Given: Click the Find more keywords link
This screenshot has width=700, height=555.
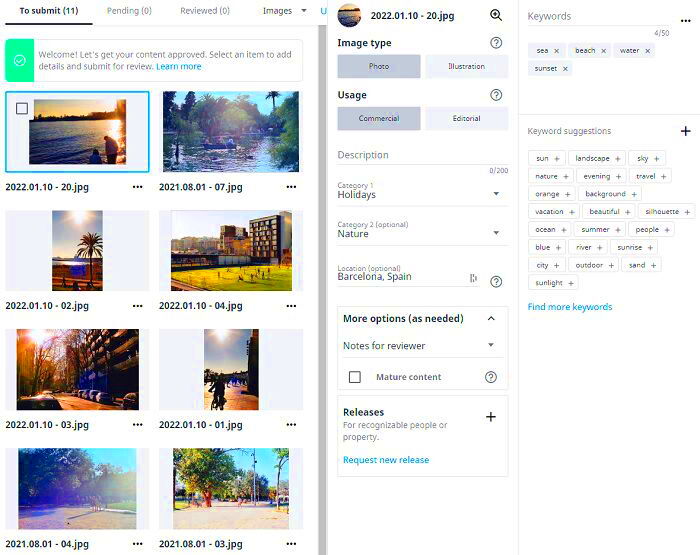Looking at the screenshot, I should [x=570, y=307].
